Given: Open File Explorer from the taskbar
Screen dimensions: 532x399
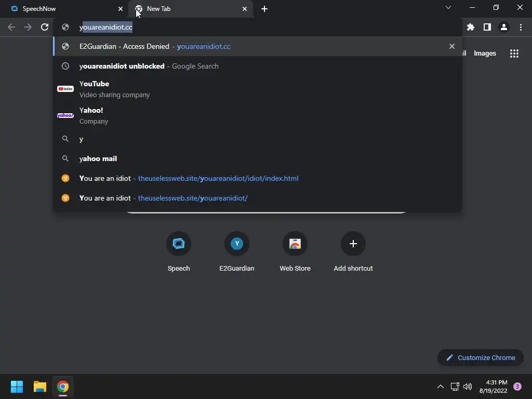Looking at the screenshot, I should point(39,387).
